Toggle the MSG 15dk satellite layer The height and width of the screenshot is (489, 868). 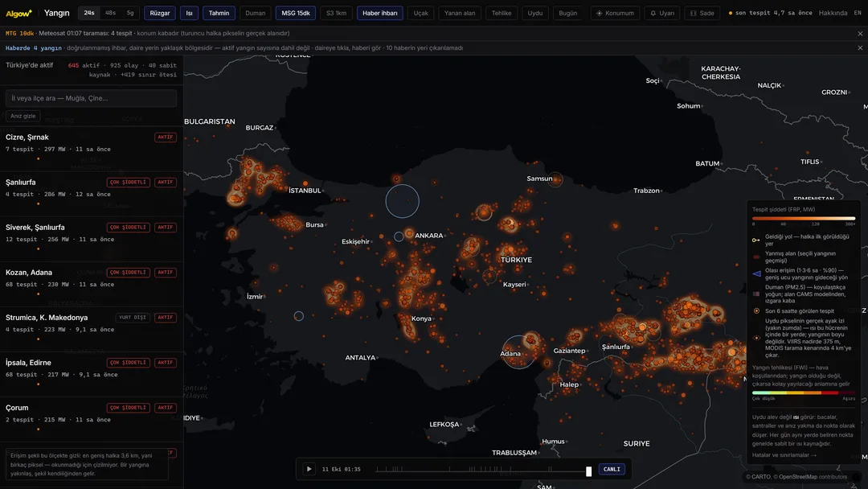point(296,13)
